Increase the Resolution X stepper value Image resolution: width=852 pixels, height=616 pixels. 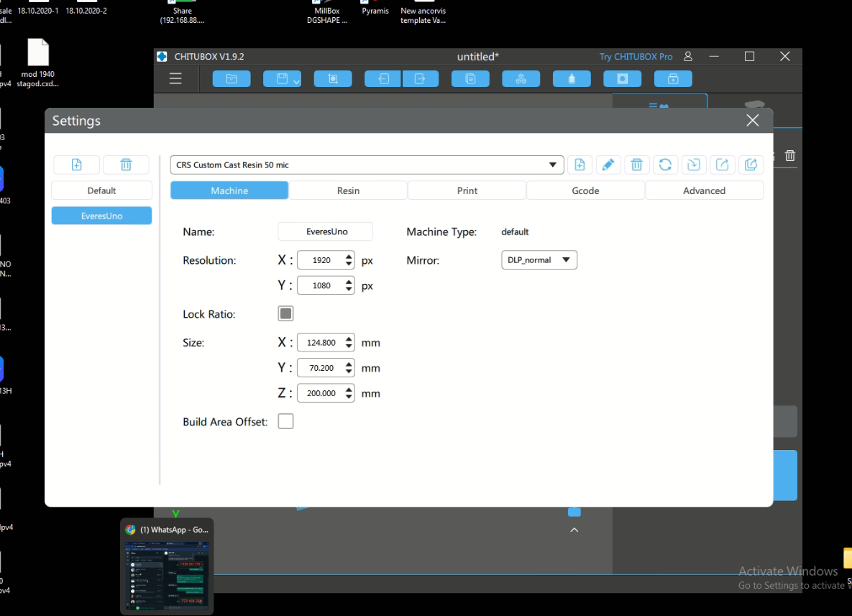click(x=349, y=257)
